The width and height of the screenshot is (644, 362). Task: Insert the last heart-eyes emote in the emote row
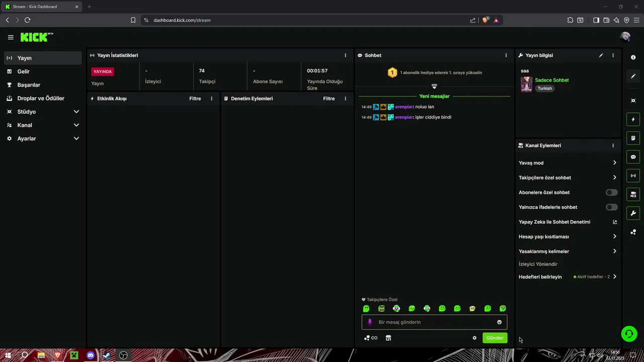[x=503, y=309]
